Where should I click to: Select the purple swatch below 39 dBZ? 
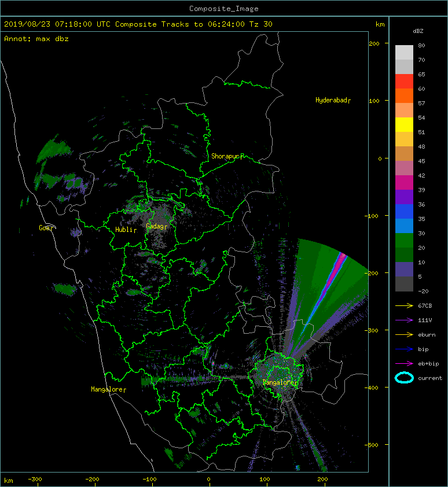[404, 197]
